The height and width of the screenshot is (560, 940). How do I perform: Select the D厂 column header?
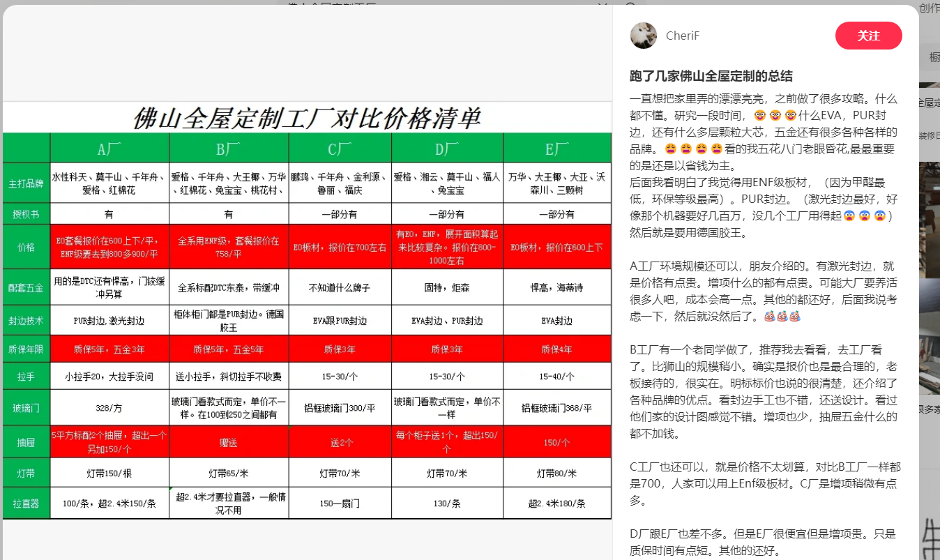447,148
